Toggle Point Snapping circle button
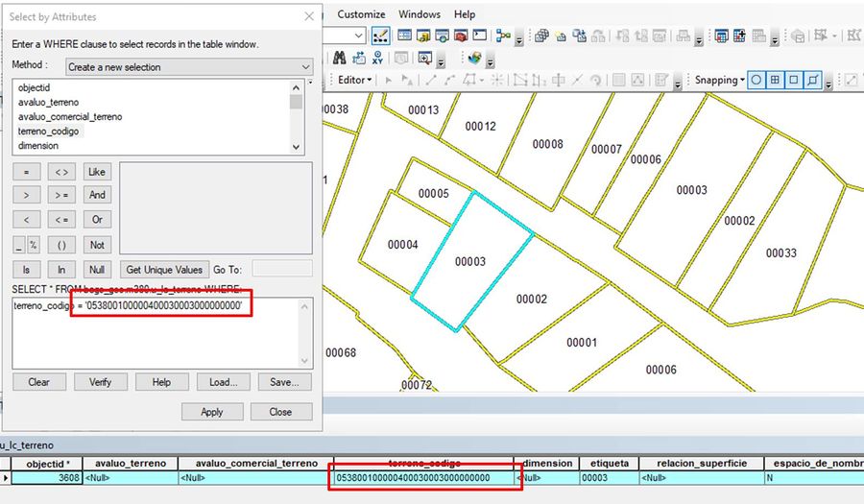The width and height of the screenshot is (864, 504). (756, 80)
